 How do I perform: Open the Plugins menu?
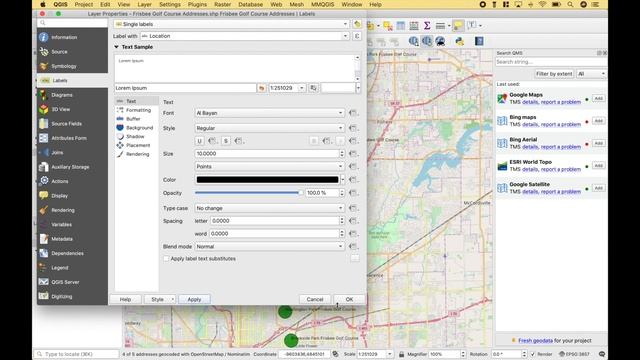pyautogui.click(x=197, y=4)
